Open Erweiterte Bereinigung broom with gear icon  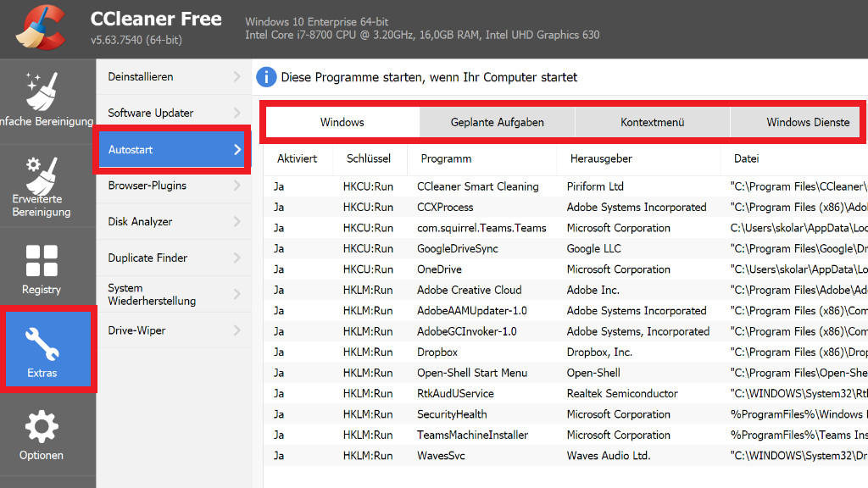pos(42,174)
